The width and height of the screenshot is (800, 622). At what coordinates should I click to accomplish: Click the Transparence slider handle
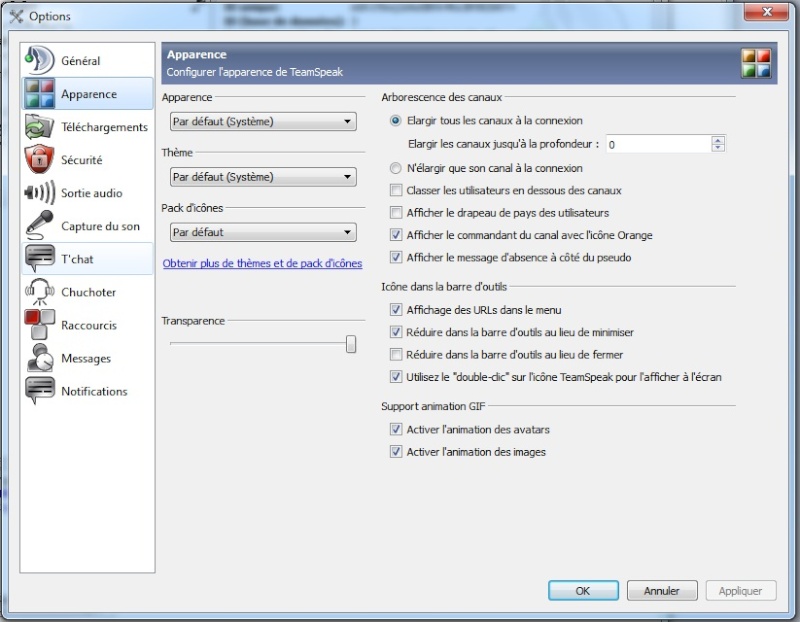click(x=351, y=344)
